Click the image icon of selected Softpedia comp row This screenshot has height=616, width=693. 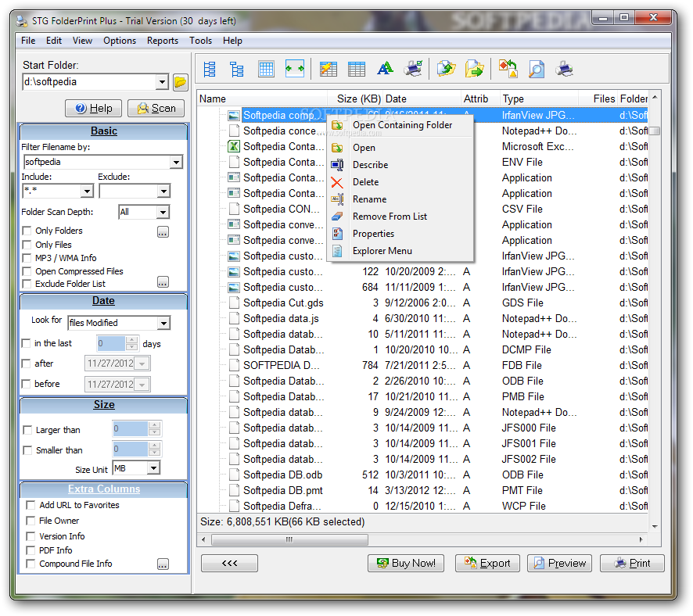tap(234, 116)
